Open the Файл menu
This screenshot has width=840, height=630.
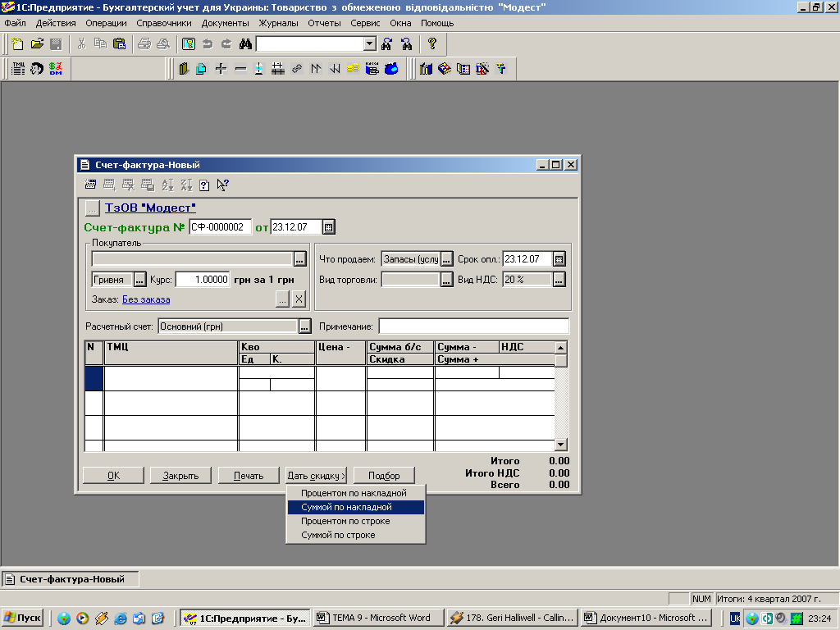coord(15,23)
